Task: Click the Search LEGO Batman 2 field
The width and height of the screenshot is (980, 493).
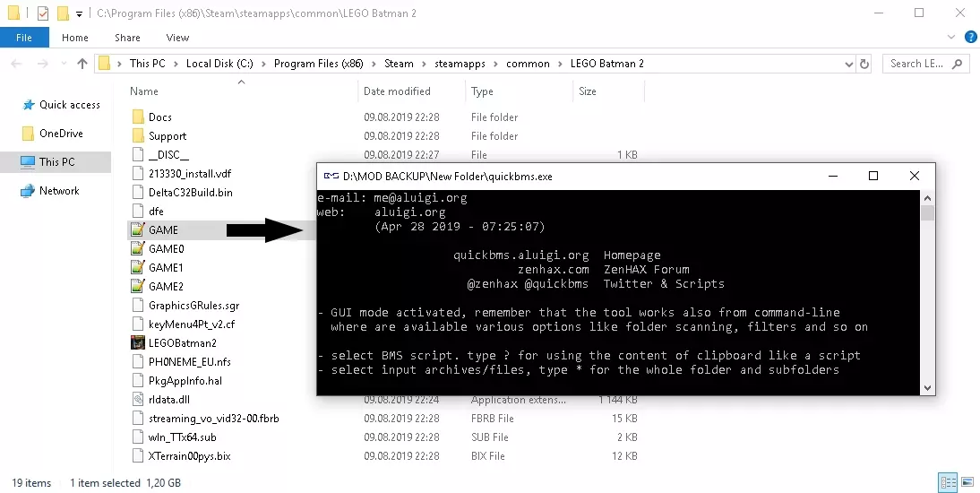Action: (925, 64)
